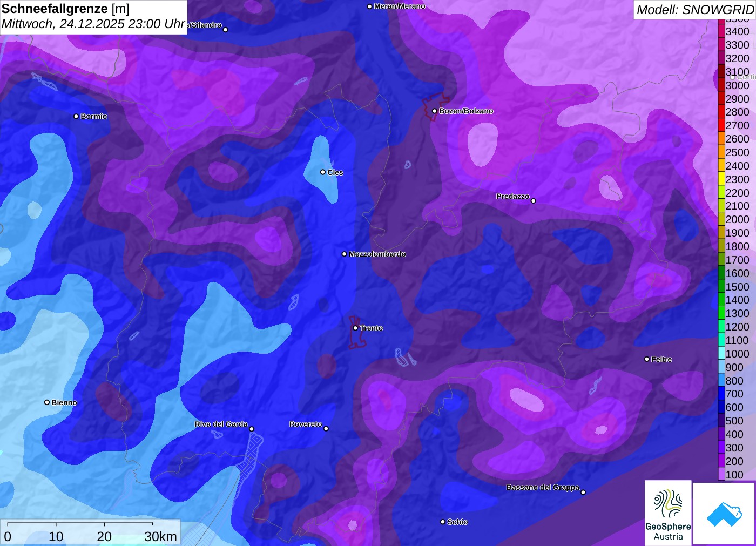Click the Bassano del Grappa label
Screen dimensions: 756x546
[543, 487]
